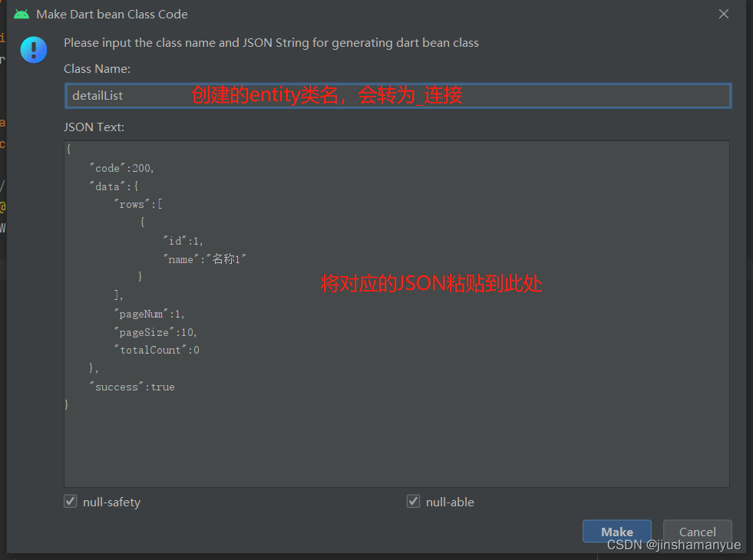753x560 pixels.
Task: Click the CSDN watermark @jinshamanyue
Action: [x=674, y=545]
